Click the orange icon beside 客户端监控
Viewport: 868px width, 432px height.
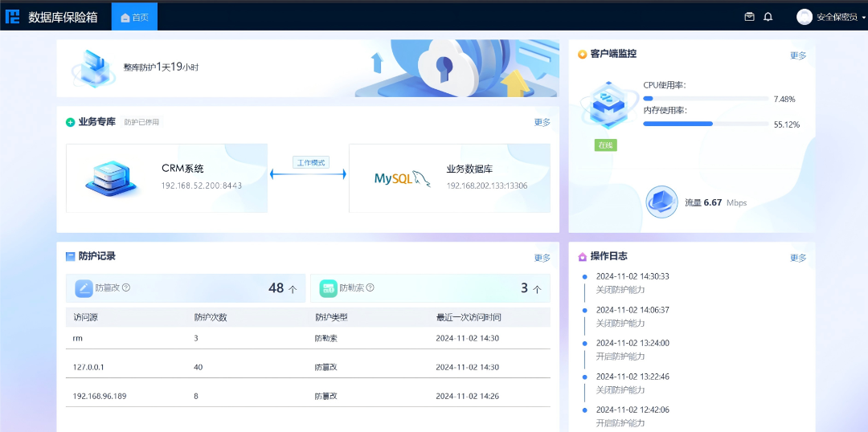coord(582,55)
